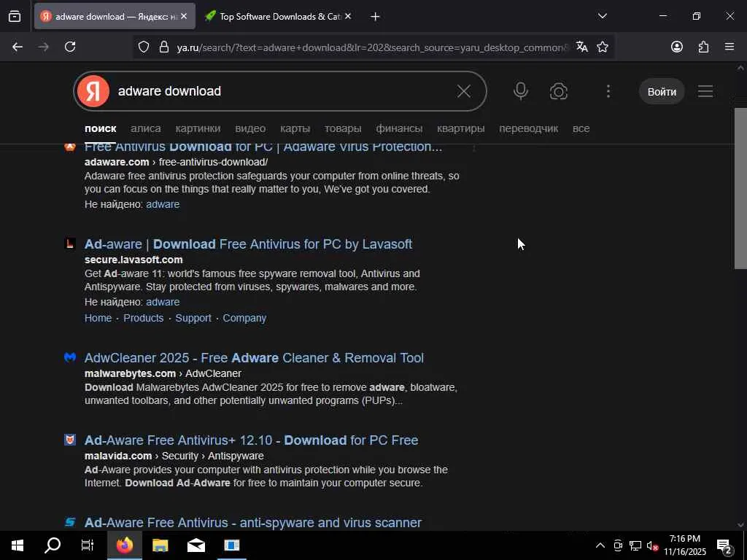View site security padlock info
This screenshot has height=560, width=747.
coord(164,47)
